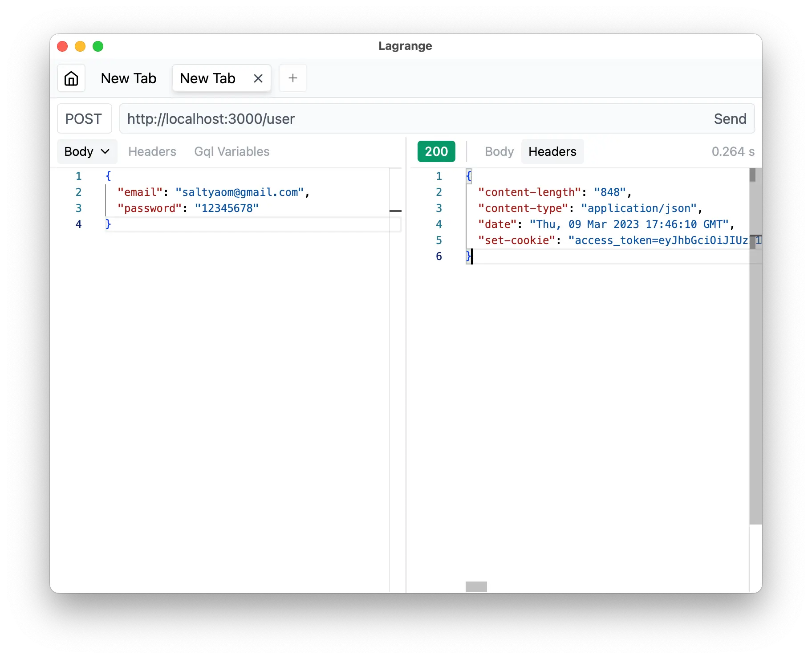This screenshot has width=812, height=659.
Task: Click the response vertical scrollbar
Action: point(755,346)
